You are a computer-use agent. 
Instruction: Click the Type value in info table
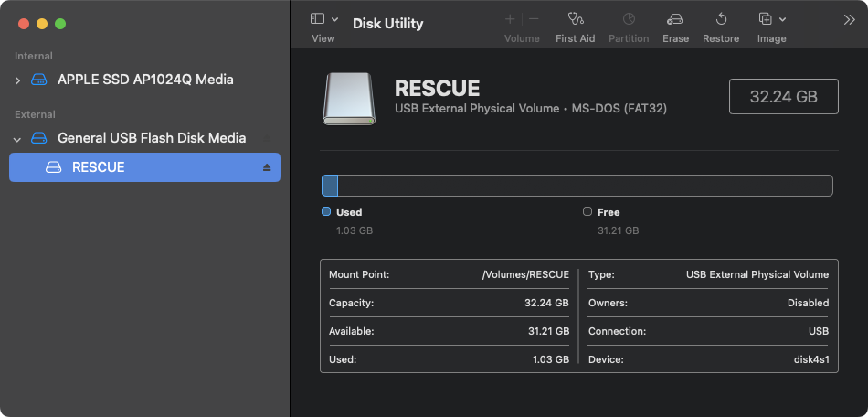click(x=757, y=274)
